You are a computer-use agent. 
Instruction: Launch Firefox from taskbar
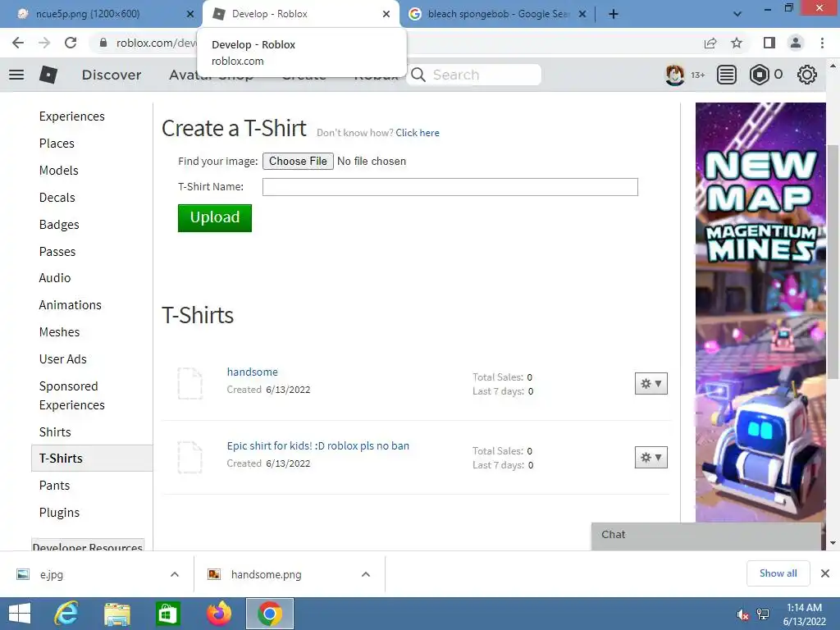click(218, 614)
